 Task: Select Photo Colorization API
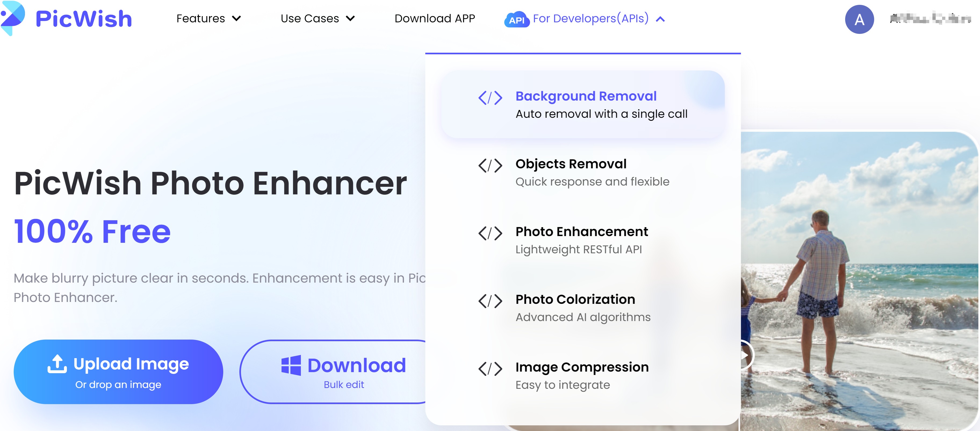[x=583, y=308]
